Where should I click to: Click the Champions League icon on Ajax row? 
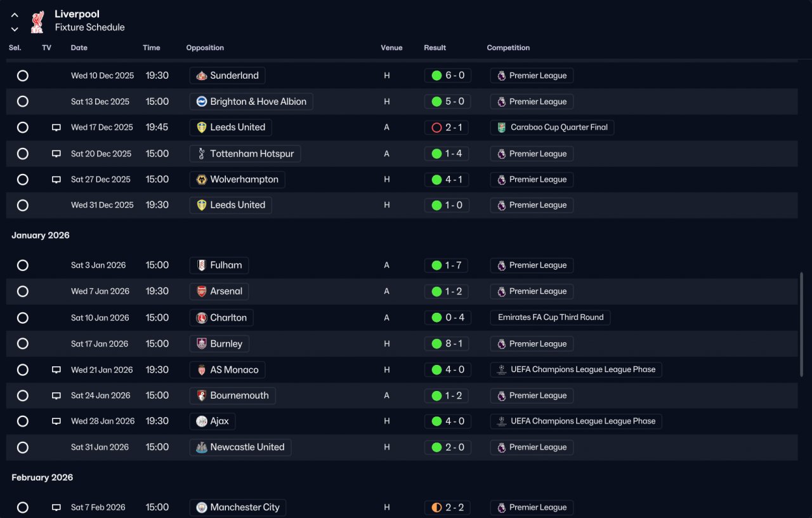point(502,422)
